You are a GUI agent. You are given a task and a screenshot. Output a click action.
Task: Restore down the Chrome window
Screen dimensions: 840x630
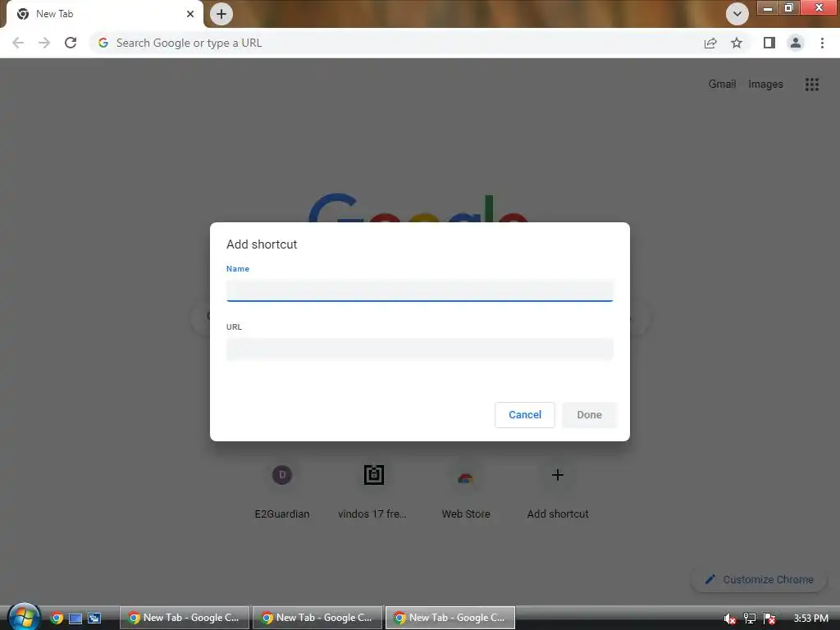(x=788, y=7)
